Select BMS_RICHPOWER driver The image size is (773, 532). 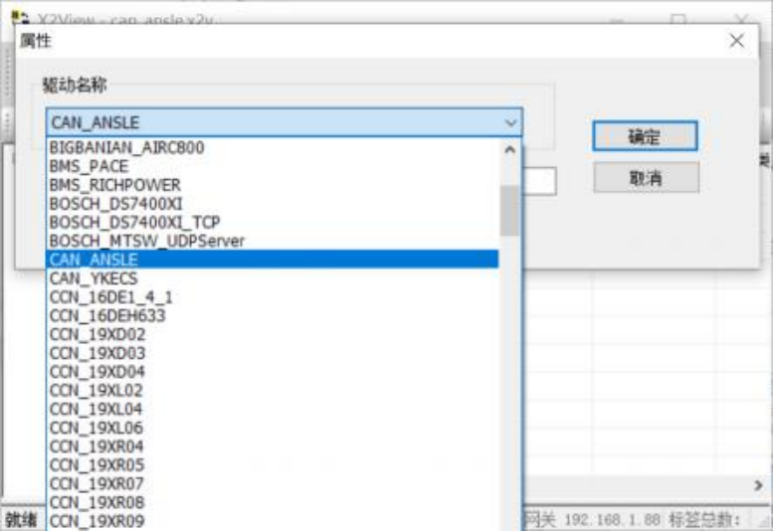273,185
